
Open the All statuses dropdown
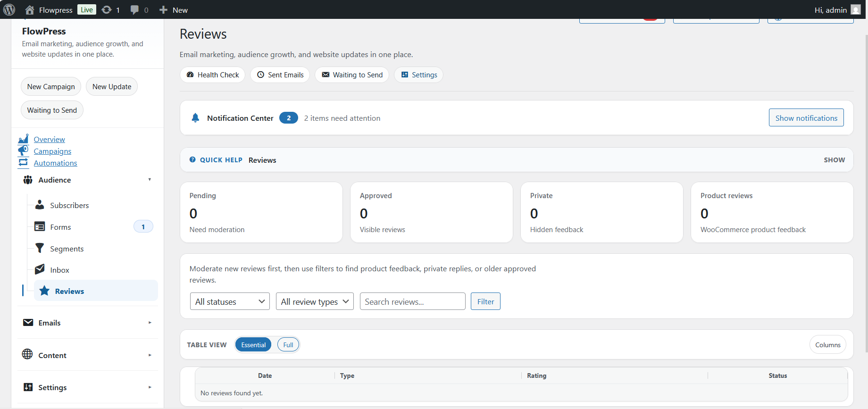click(x=230, y=301)
